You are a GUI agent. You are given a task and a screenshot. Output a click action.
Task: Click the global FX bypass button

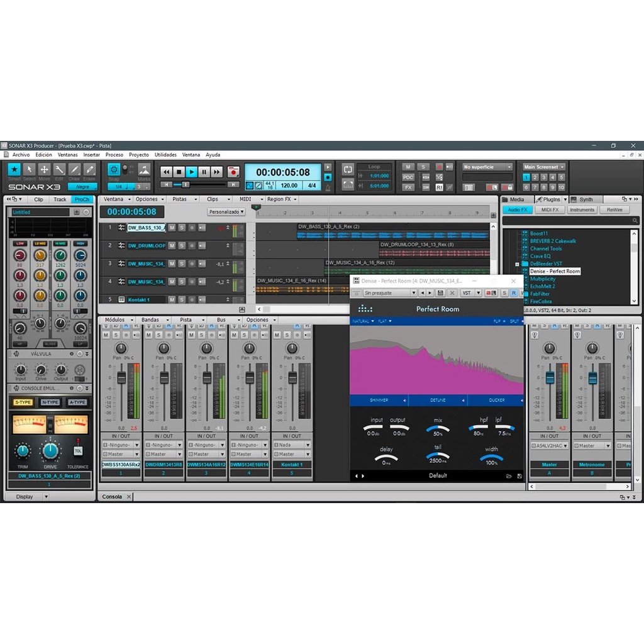tap(408, 187)
